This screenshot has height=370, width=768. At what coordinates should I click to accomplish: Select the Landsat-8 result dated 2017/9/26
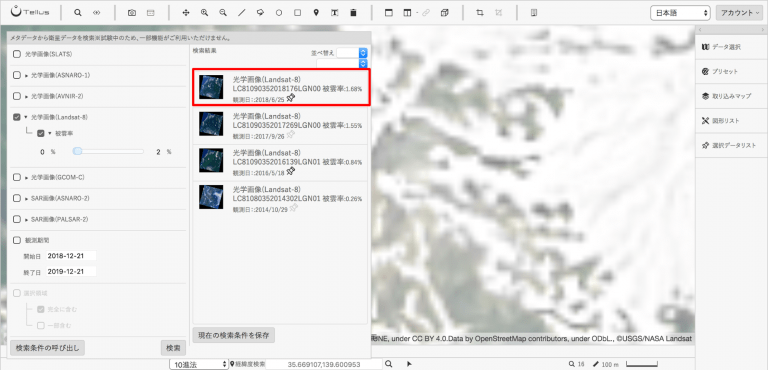coord(281,126)
